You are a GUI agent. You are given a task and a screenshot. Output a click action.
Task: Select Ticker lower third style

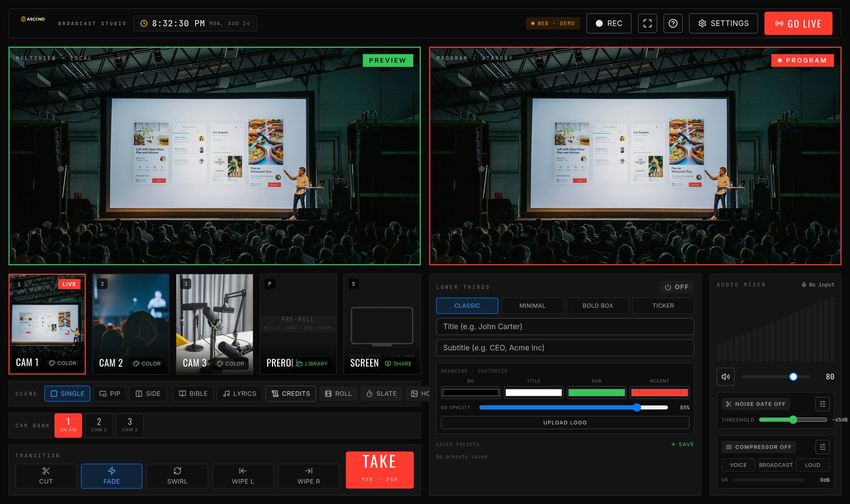click(x=663, y=306)
